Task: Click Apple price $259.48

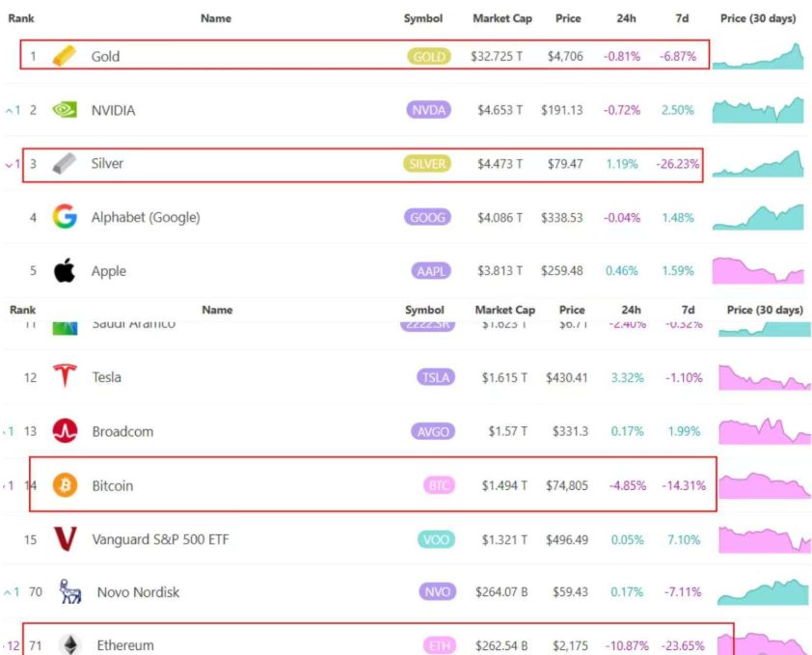Action: click(x=562, y=270)
